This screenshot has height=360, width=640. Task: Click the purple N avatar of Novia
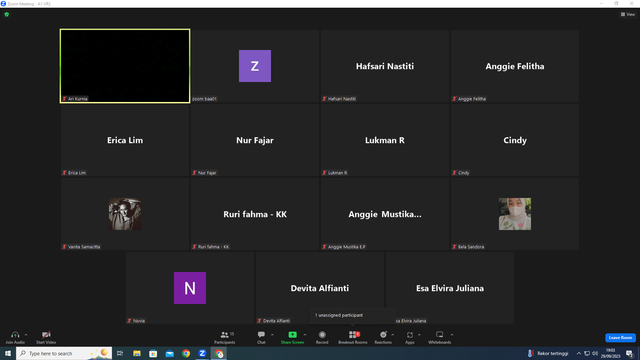point(190,288)
